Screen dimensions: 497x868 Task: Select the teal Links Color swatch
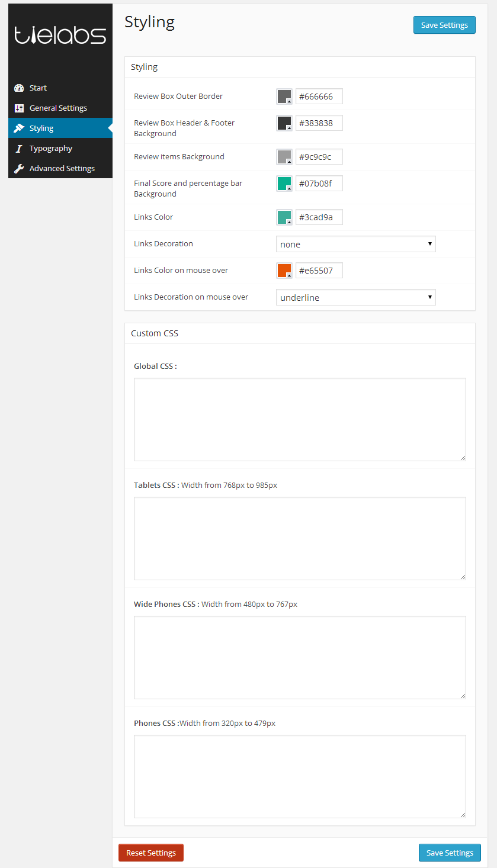point(283,216)
